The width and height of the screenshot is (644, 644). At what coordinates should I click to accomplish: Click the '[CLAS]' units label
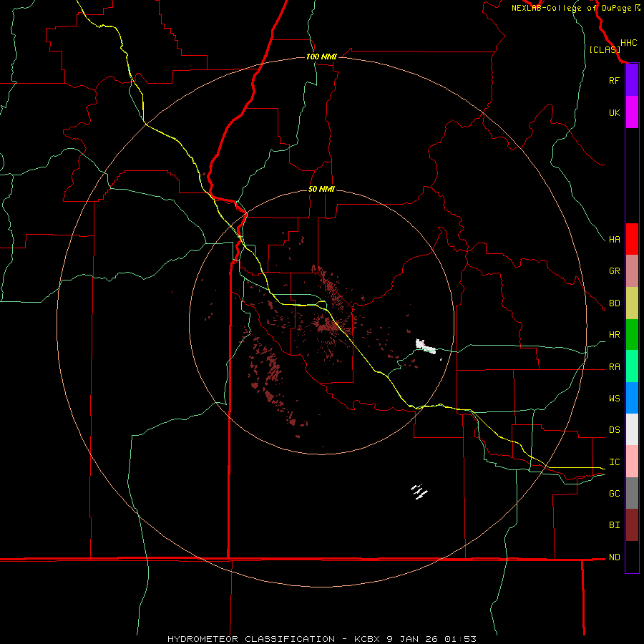coord(605,50)
